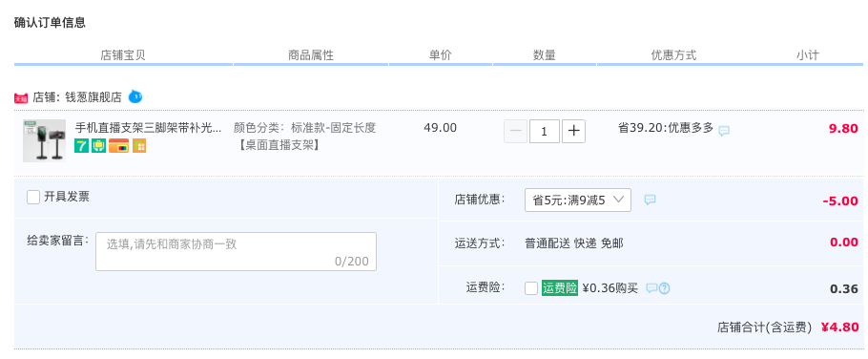The width and height of the screenshot is (868, 359).
Task: Click the unit price 49.00
Action: [441, 128]
